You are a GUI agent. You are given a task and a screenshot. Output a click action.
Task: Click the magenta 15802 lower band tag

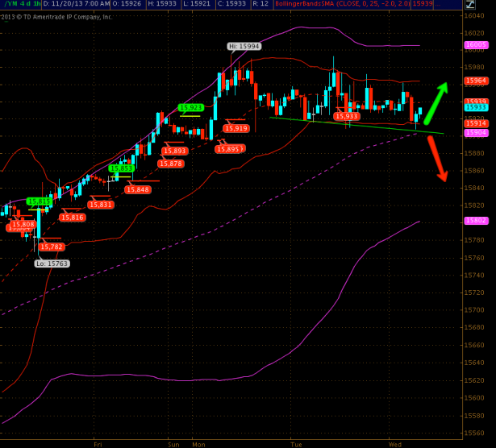pos(476,220)
